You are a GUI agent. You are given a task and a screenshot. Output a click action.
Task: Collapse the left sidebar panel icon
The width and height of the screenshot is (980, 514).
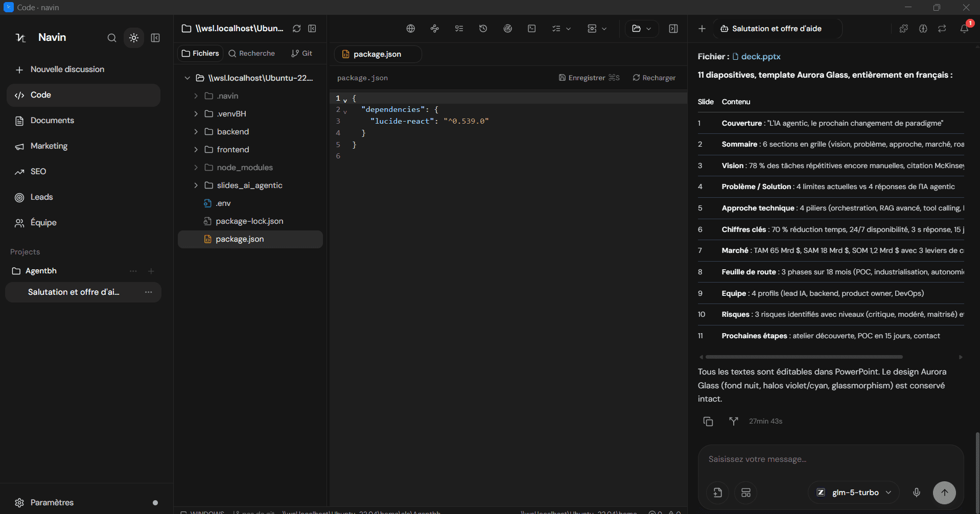[x=155, y=38]
